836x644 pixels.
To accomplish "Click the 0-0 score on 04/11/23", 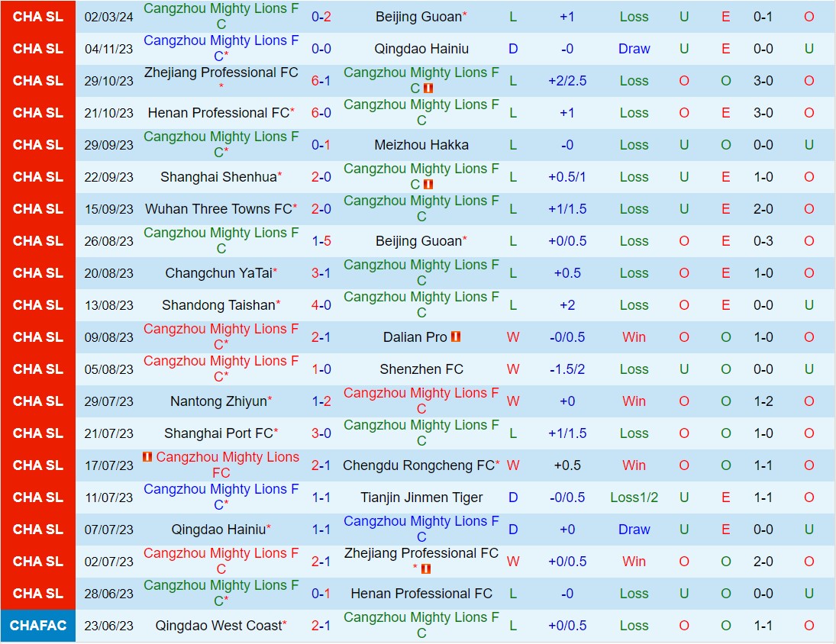I will coord(321,49).
